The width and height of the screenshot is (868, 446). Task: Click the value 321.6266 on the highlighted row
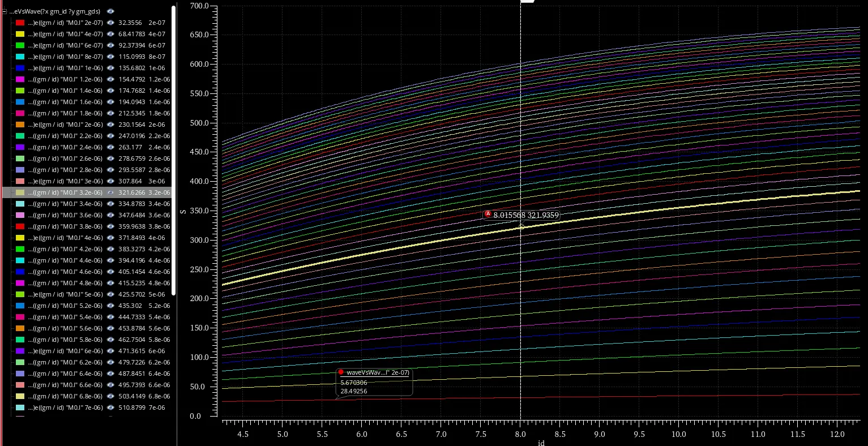pos(132,192)
